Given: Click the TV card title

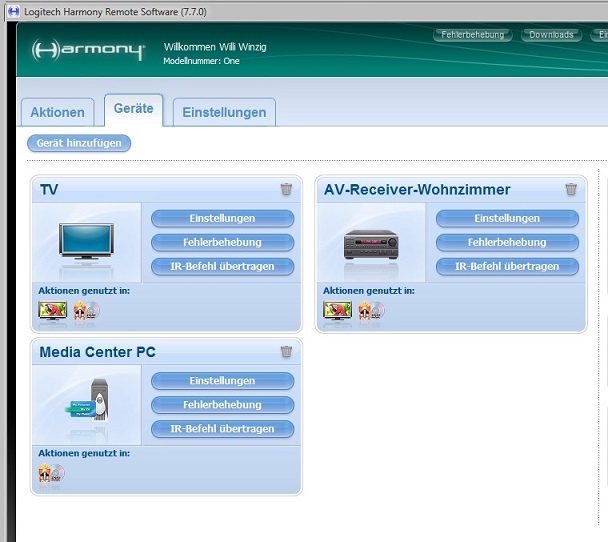Looking at the screenshot, I should [49, 190].
